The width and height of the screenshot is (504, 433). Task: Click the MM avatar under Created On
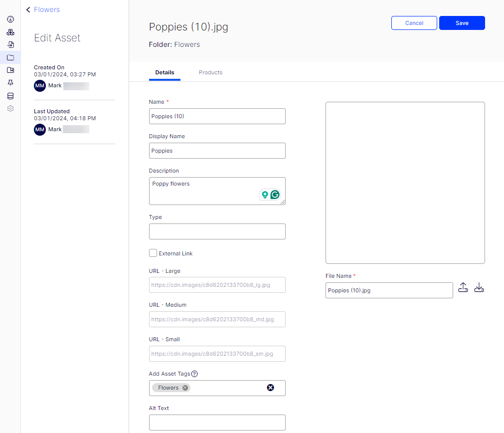click(x=40, y=86)
